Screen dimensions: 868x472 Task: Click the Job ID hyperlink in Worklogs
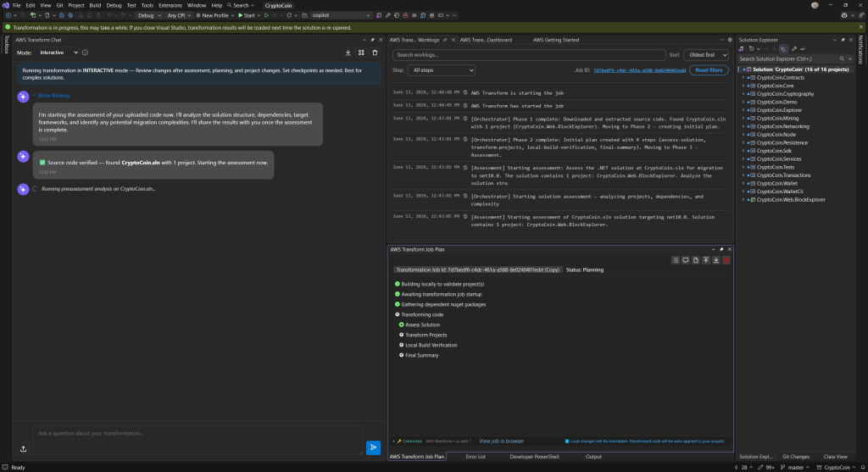coord(639,70)
